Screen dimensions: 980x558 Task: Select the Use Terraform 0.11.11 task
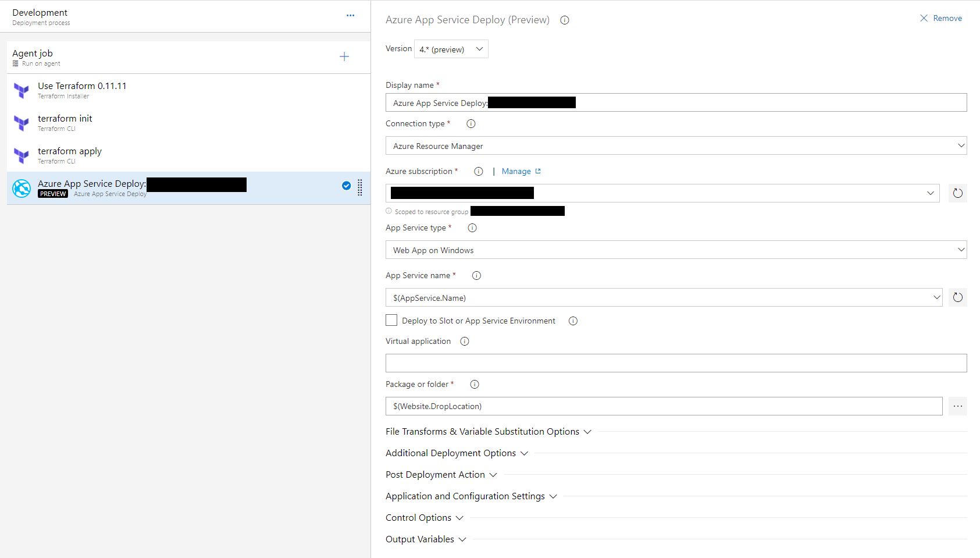[x=188, y=90]
